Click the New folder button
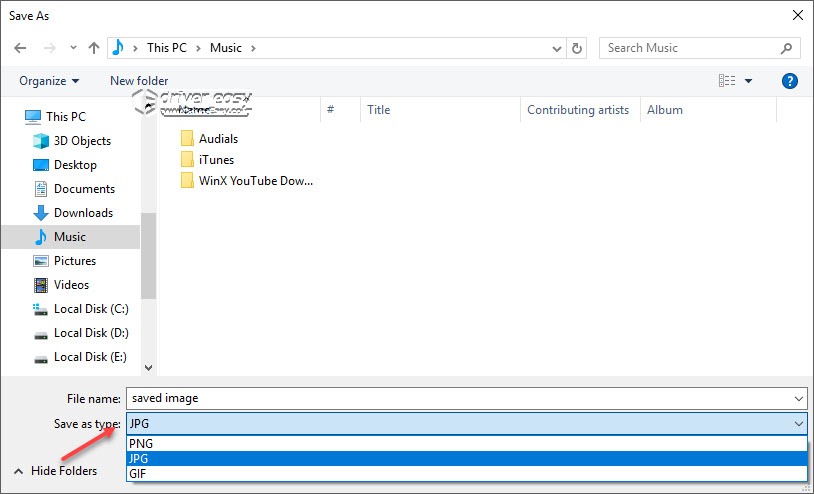The image size is (814, 494). 139,81
